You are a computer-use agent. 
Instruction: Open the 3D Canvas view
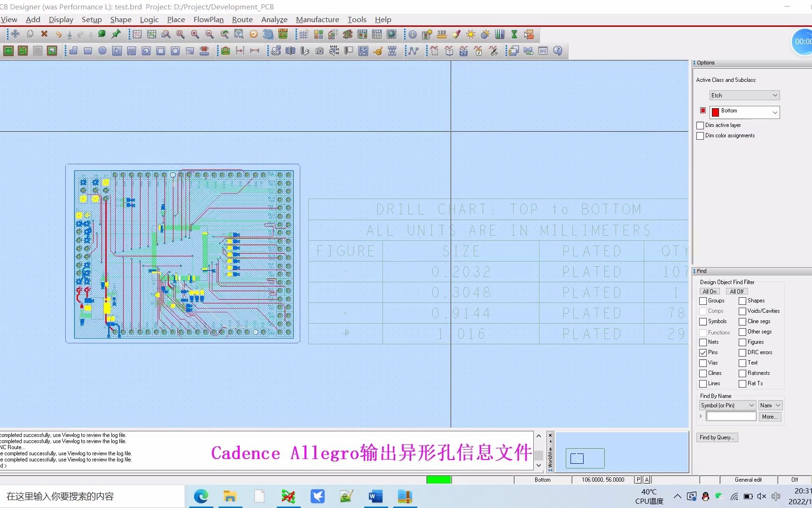[x=268, y=34]
